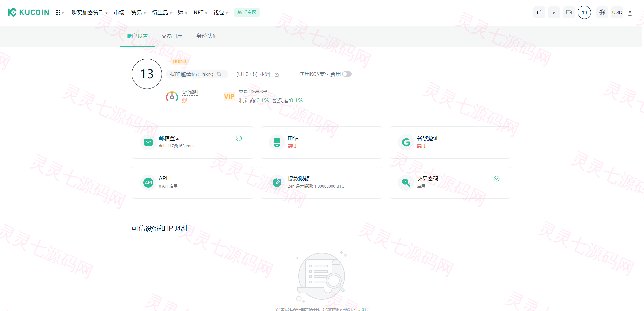Open the apps grid menu icon
This screenshot has width=644, height=311.
coord(58,13)
